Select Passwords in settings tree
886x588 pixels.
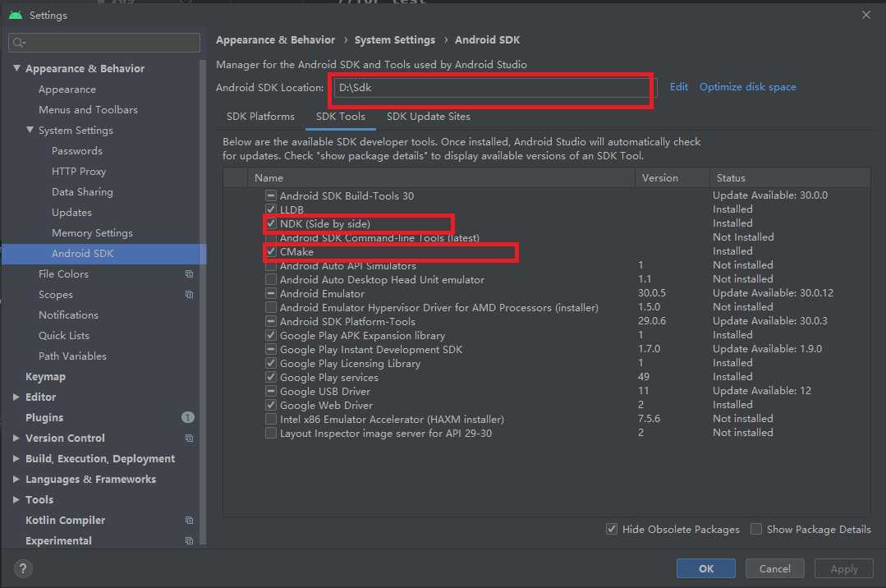77,151
